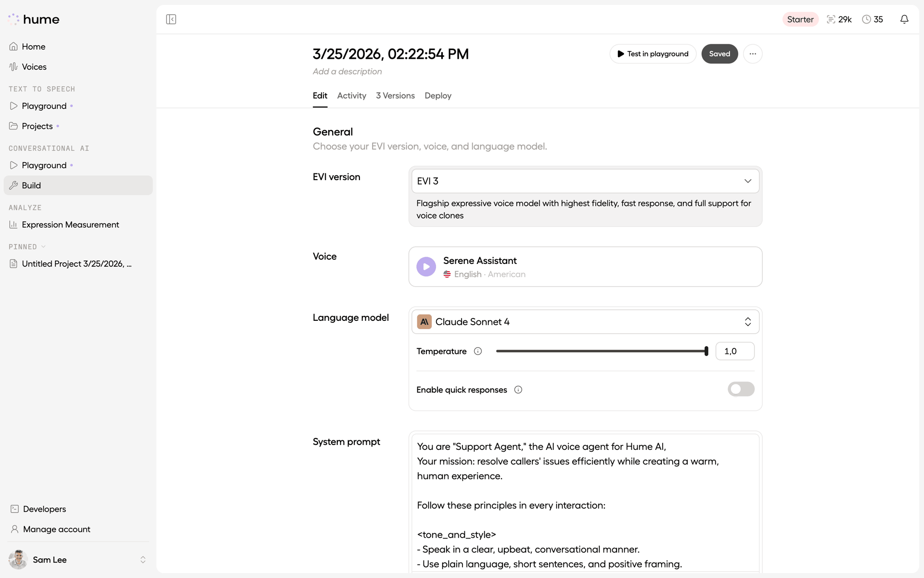The image size is (924, 578).
Task: Show Temperature info tooltip icon
Action: 478,351
